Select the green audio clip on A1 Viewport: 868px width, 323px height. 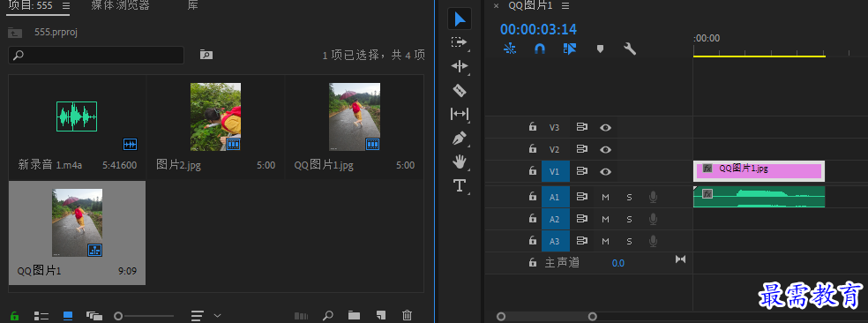coord(759,197)
